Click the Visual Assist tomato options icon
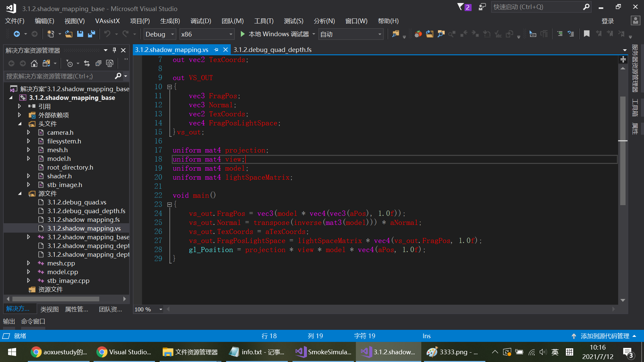This screenshot has height=362, width=644. (x=418, y=34)
